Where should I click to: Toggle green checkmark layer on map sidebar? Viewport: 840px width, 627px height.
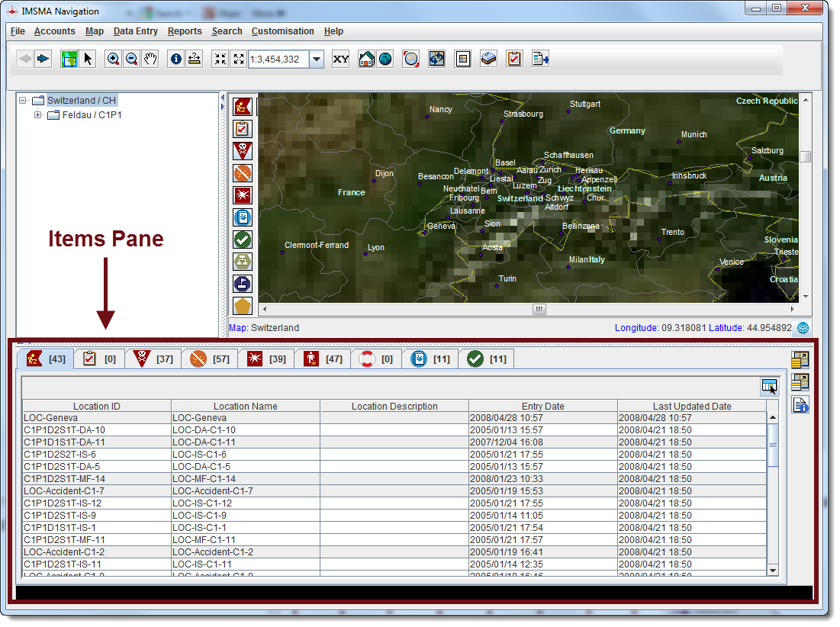(x=243, y=240)
